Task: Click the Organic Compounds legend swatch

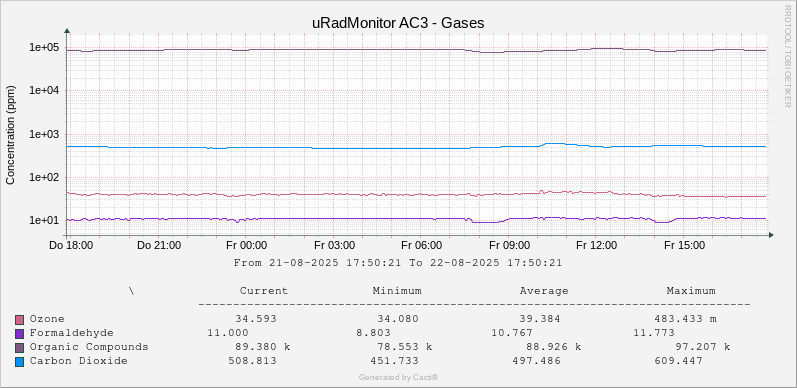Action: (x=20, y=348)
